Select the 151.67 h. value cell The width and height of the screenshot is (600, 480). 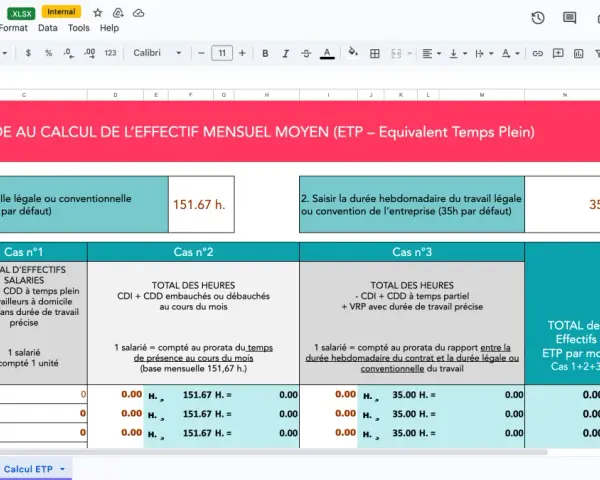pos(201,204)
